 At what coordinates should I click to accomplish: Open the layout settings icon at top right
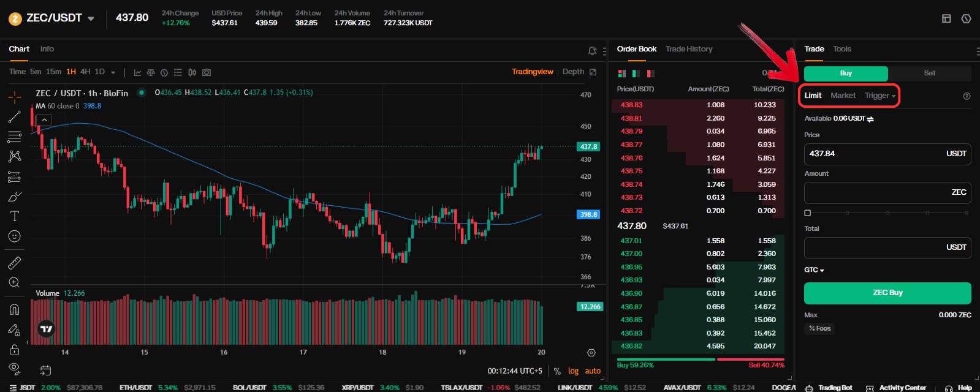pos(946,18)
